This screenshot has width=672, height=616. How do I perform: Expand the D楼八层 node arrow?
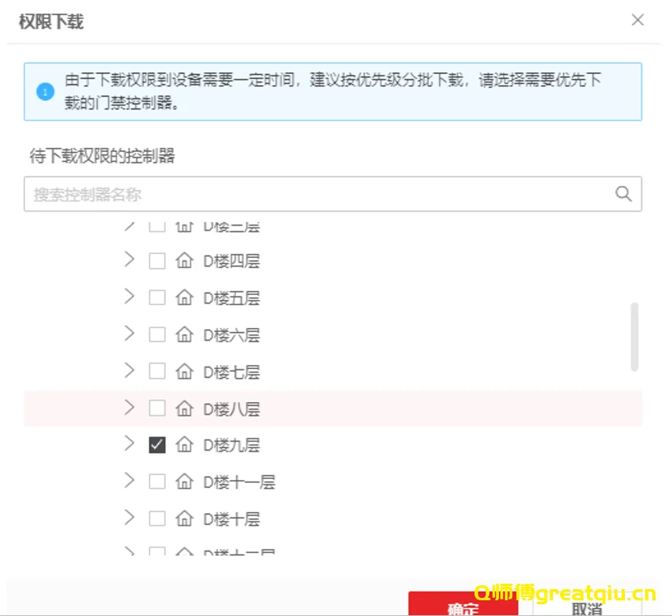[130, 408]
